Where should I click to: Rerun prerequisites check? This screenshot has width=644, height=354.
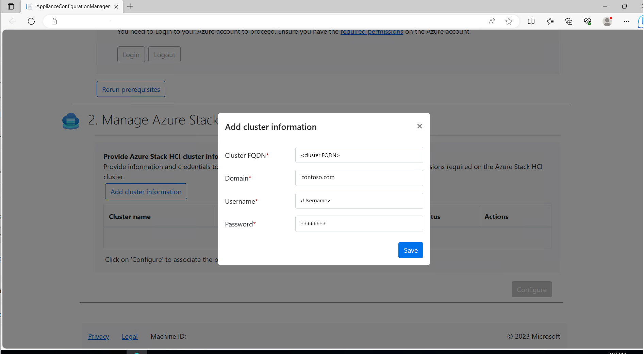click(131, 89)
